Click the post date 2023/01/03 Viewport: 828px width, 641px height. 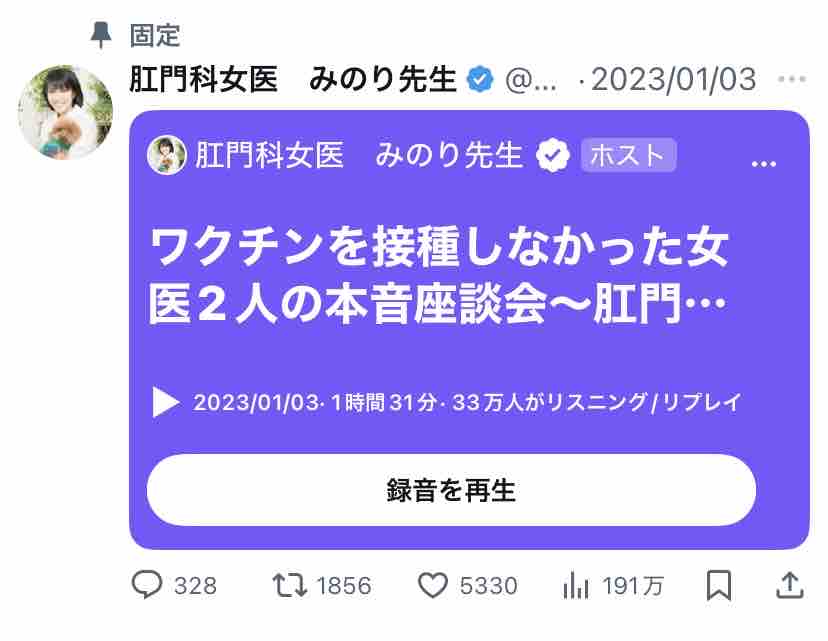(x=673, y=80)
